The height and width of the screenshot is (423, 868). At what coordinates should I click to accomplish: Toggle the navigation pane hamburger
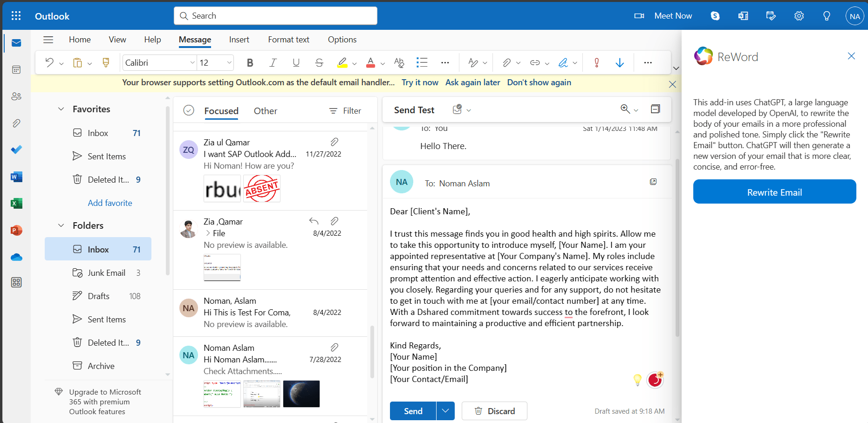tap(48, 40)
